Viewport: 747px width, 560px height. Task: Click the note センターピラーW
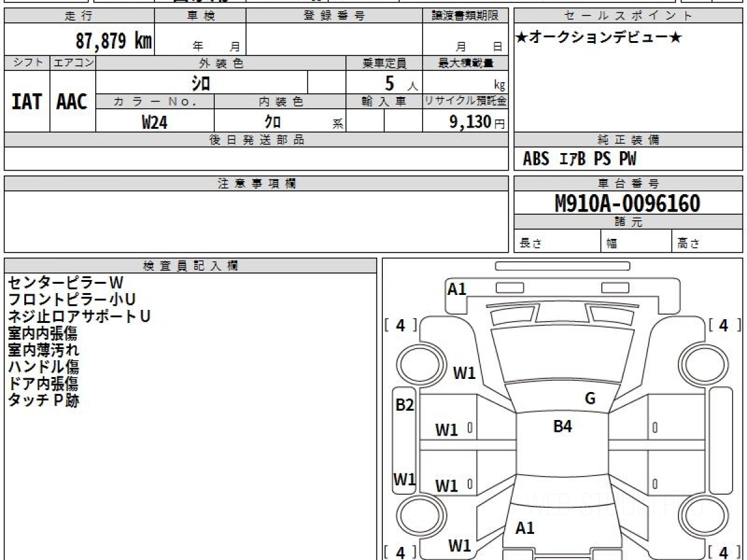(x=65, y=283)
